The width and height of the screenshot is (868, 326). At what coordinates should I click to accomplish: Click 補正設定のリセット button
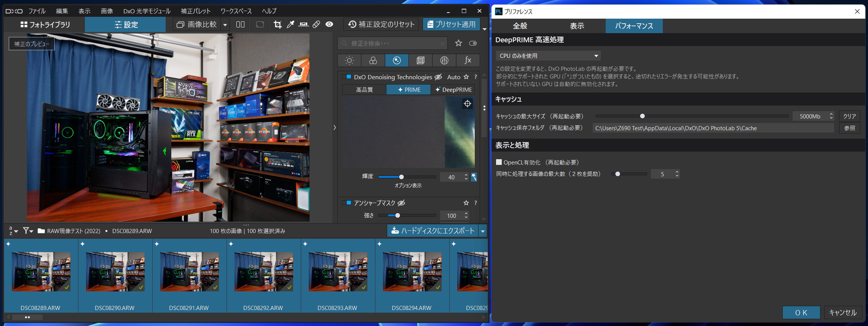point(381,24)
